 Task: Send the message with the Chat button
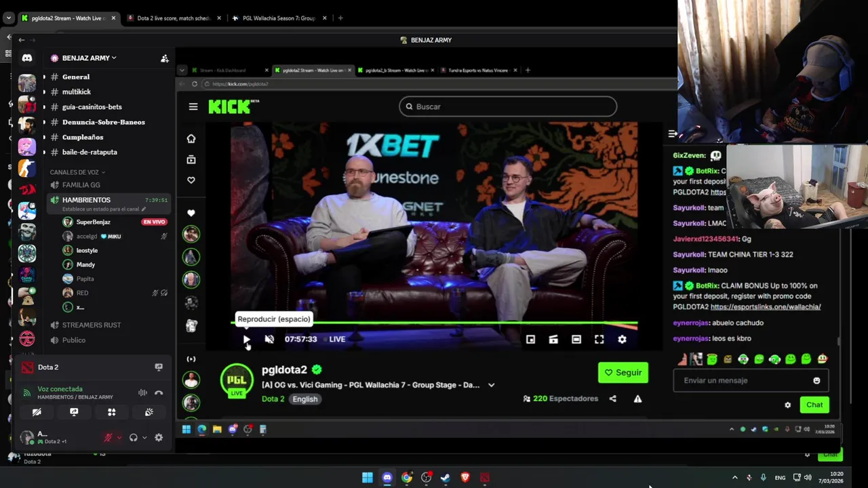(814, 405)
